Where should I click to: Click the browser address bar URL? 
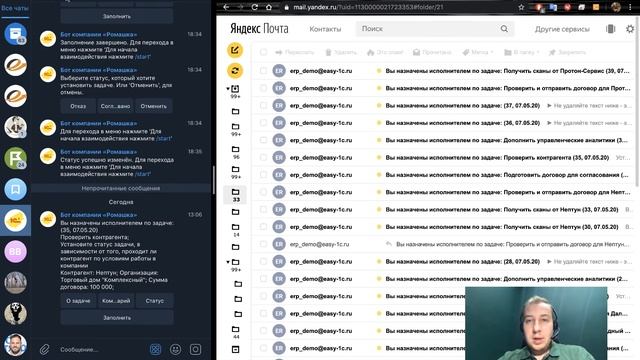[x=368, y=7]
